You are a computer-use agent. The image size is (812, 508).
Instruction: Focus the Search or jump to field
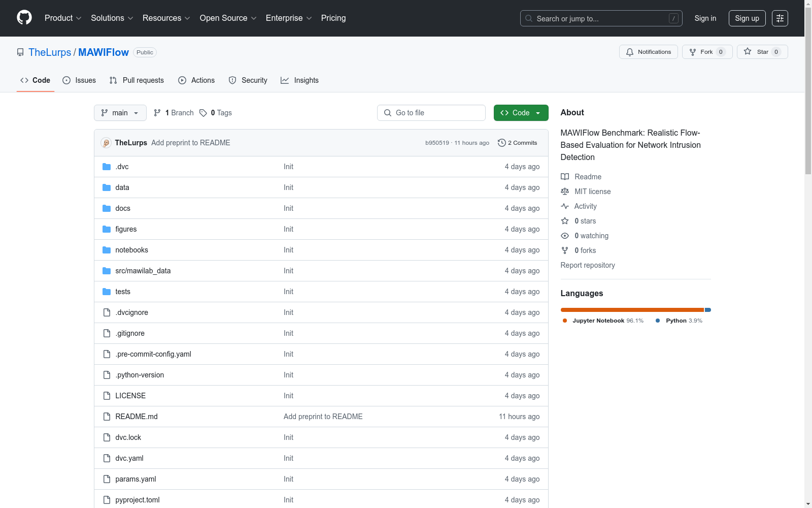601,18
